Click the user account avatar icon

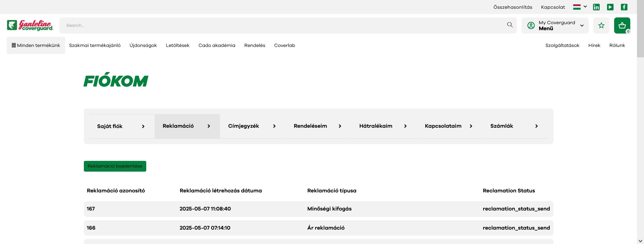pos(531,25)
